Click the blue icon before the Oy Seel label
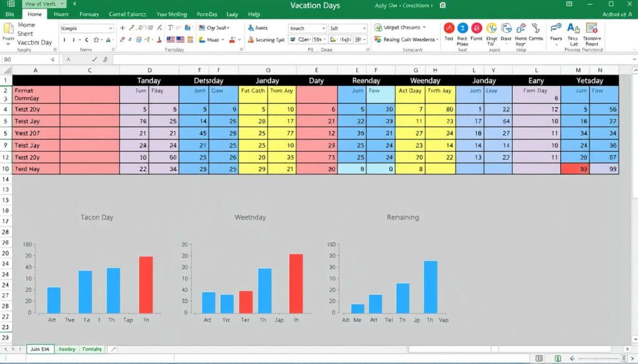Screen dimensions: 638x364 (x=202, y=27)
